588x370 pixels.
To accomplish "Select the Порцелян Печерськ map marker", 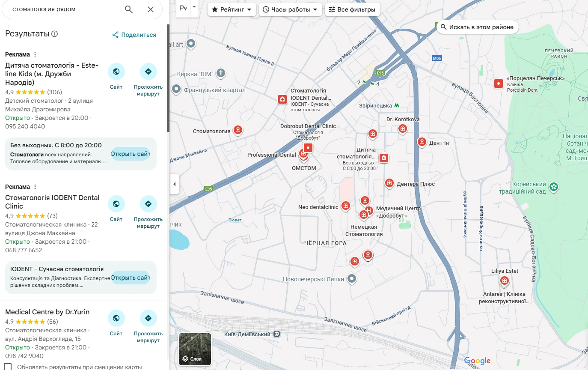I will coord(498,84).
